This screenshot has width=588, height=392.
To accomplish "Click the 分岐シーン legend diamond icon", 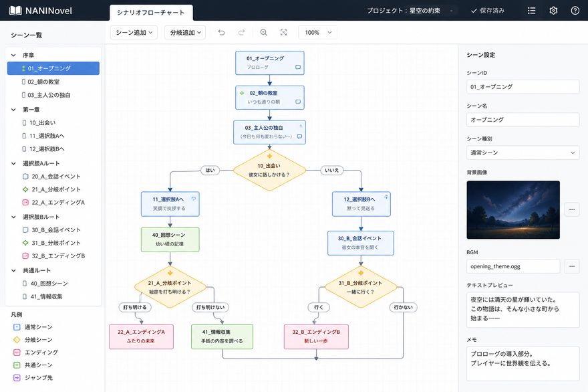I will [x=17, y=340].
